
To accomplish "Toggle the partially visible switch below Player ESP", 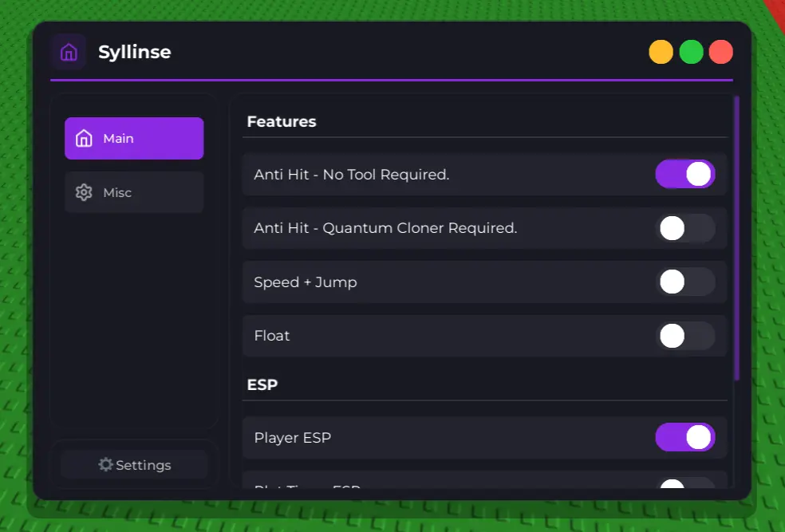I will click(x=684, y=483).
